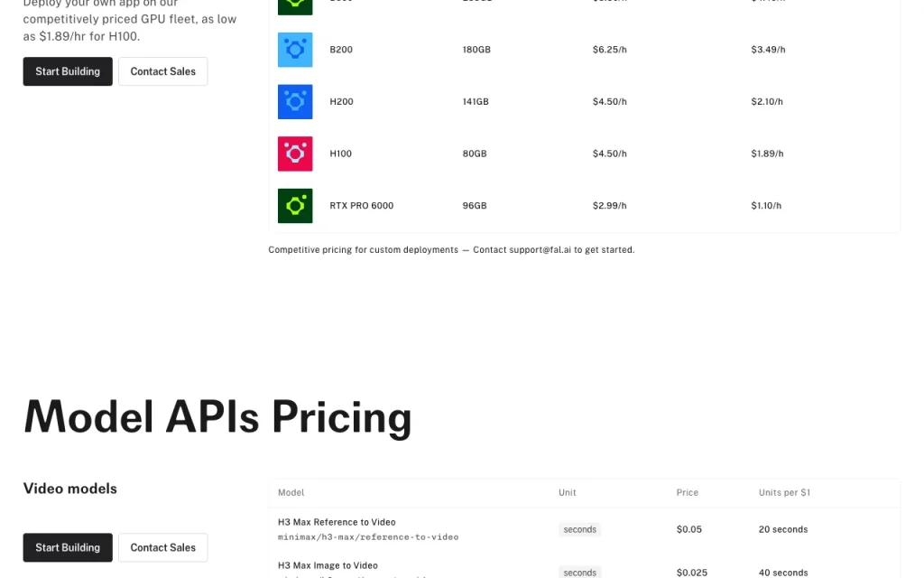
Task: Click the blue H200 GPU icon
Action: (295, 101)
